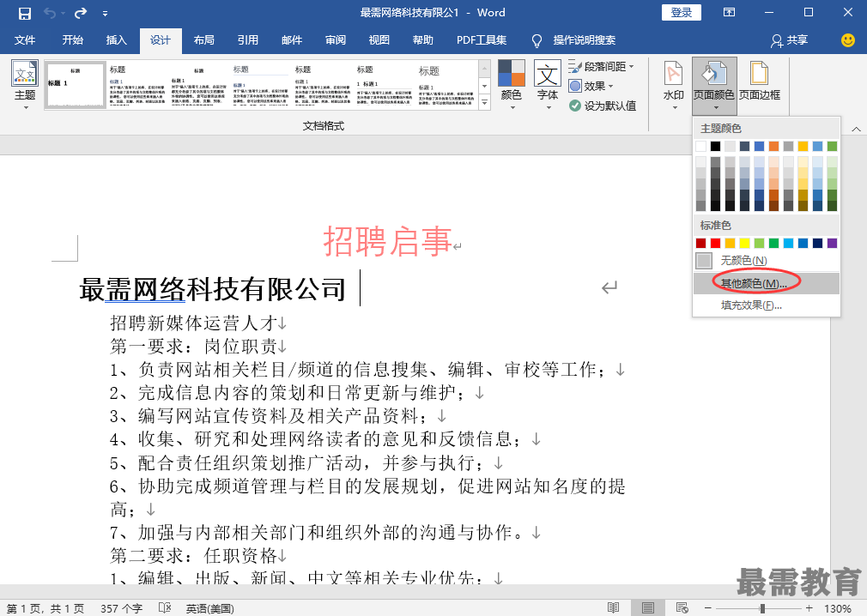Image resolution: width=867 pixels, height=616 pixels.
Task: Click the zoom in plus button
Action: tap(809, 607)
